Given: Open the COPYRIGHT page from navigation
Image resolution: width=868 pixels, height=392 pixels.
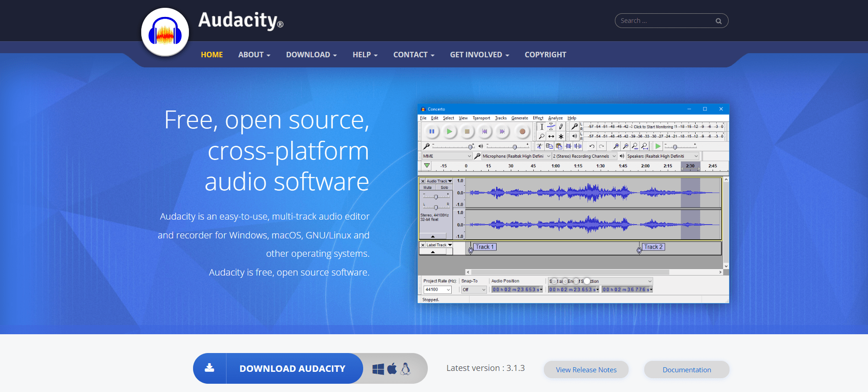Looking at the screenshot, I should coord(545,55).
